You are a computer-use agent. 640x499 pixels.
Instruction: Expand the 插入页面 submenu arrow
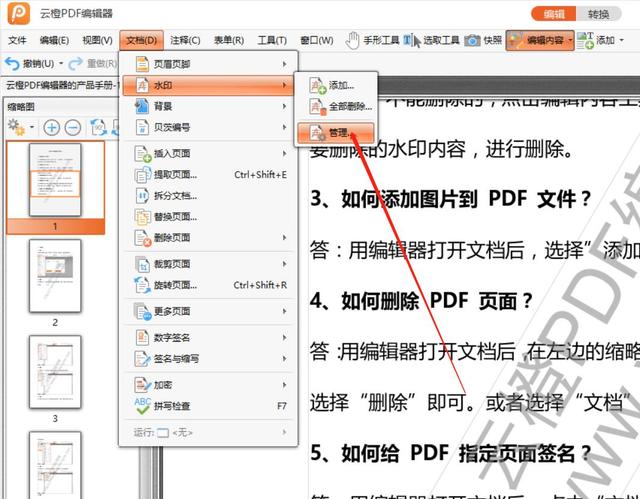pyautogui.click(x=284, y=153)
